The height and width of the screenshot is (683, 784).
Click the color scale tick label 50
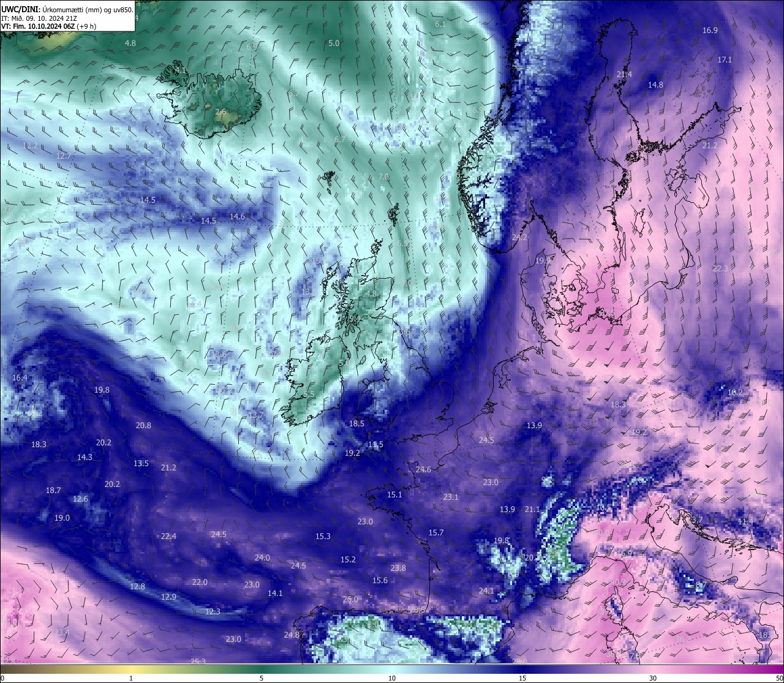[778, 678]
